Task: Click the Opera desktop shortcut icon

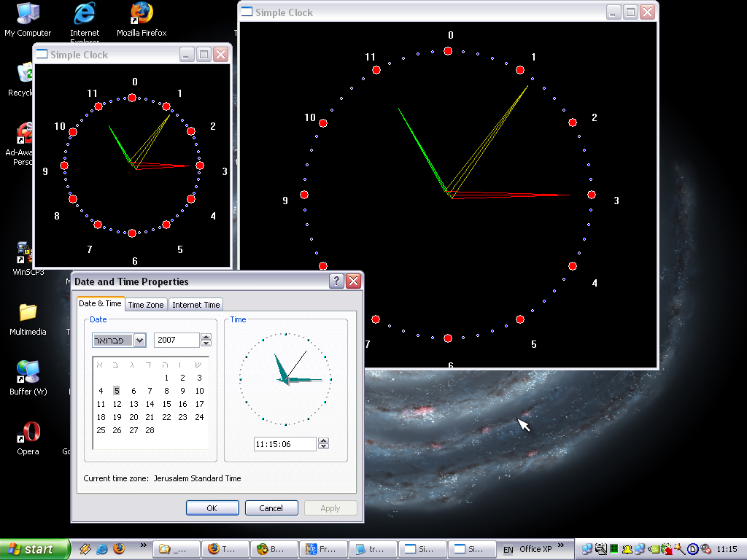Action: (x=28, y=433)
